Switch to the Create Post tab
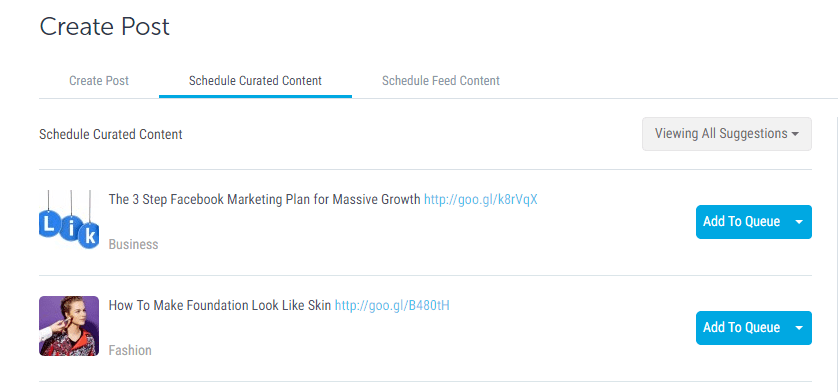The image size is (838, 392). click(x=99, y=81)
